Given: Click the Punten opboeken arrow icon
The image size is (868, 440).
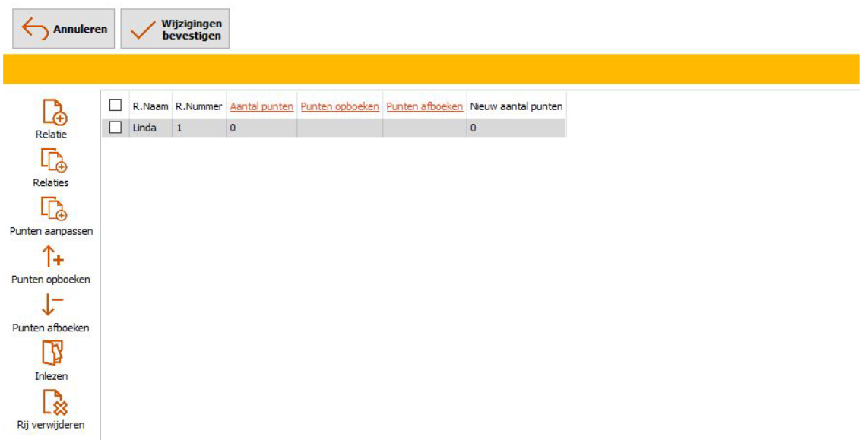Looking at the screenshot, I should click(52, 258).
